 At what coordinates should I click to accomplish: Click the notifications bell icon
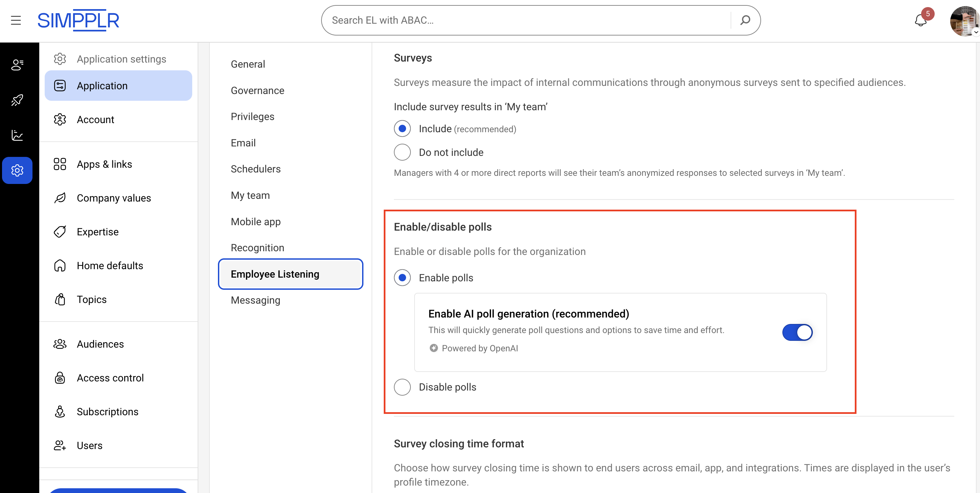pyautogui.click(x=920, y=20)
